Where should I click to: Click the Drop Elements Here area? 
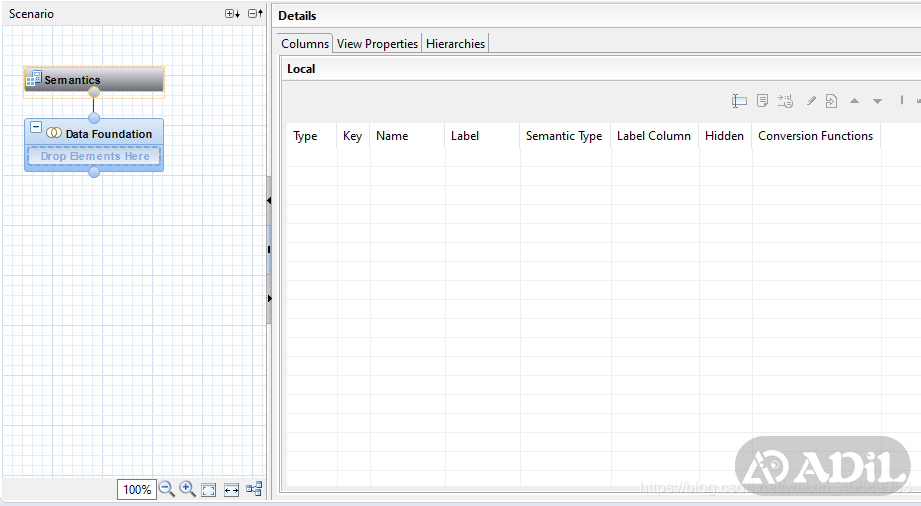(x=95, y=157)
